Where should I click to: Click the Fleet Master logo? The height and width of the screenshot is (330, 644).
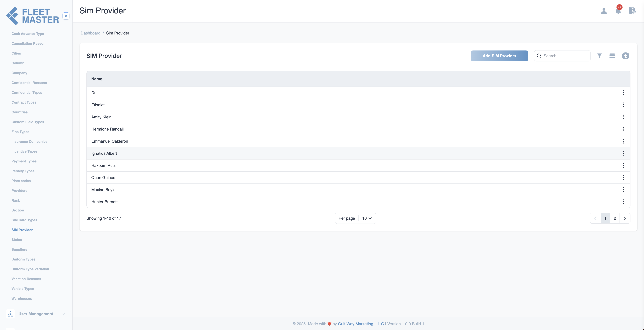click(33, 16)
